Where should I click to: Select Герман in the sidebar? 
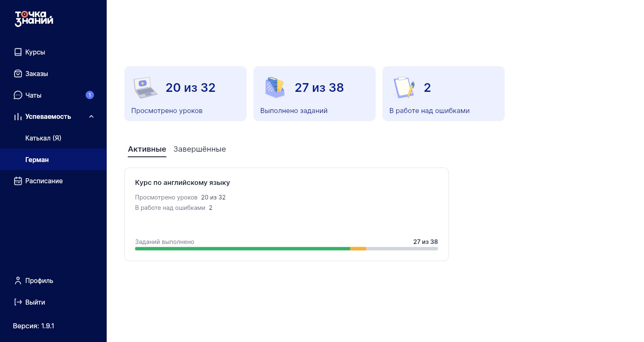(53, 160)
